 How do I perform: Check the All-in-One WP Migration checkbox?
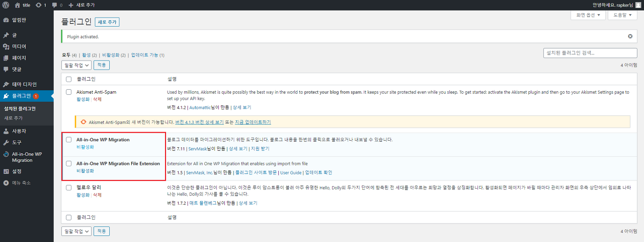(69, 140)
